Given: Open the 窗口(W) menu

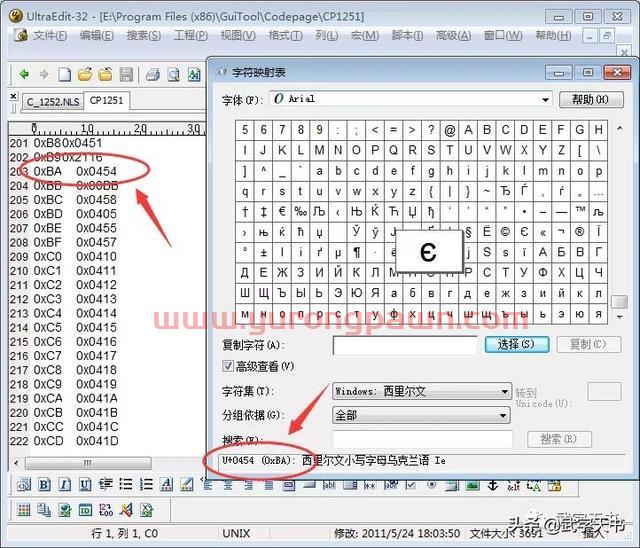Looking at the screenshot, I should point(503,35).
